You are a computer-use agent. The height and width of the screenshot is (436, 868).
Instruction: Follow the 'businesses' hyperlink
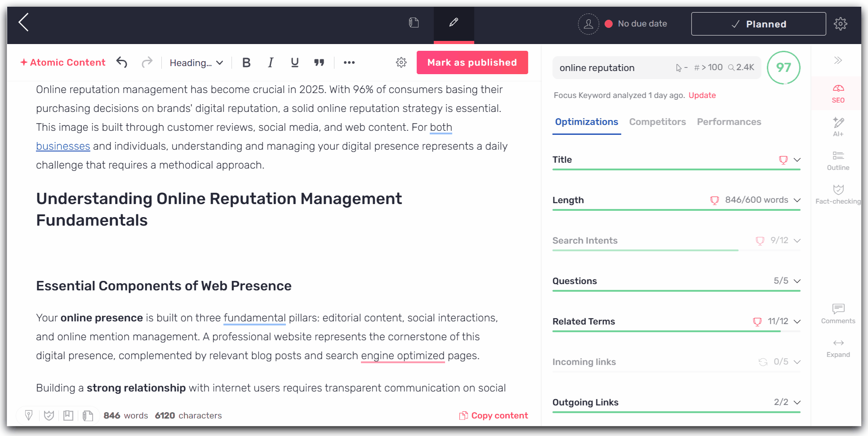tap(63, 146)
